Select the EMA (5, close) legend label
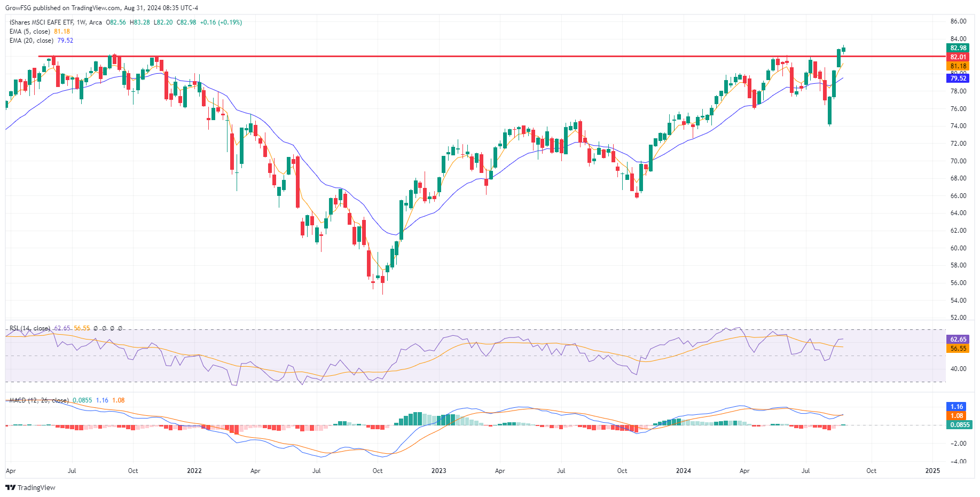This screenshot has height=497, width=980. coord(30,31)
